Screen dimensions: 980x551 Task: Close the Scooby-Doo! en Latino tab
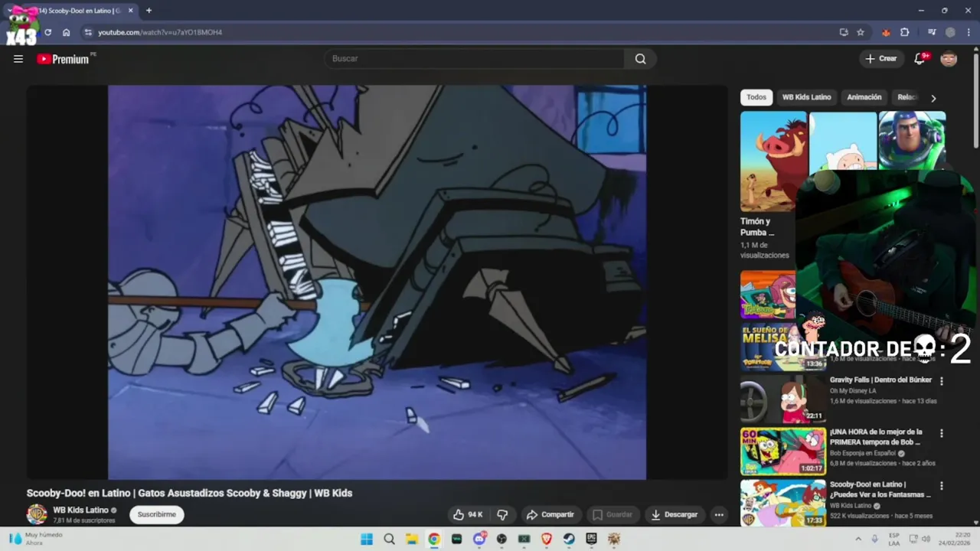tap(130, 11)
